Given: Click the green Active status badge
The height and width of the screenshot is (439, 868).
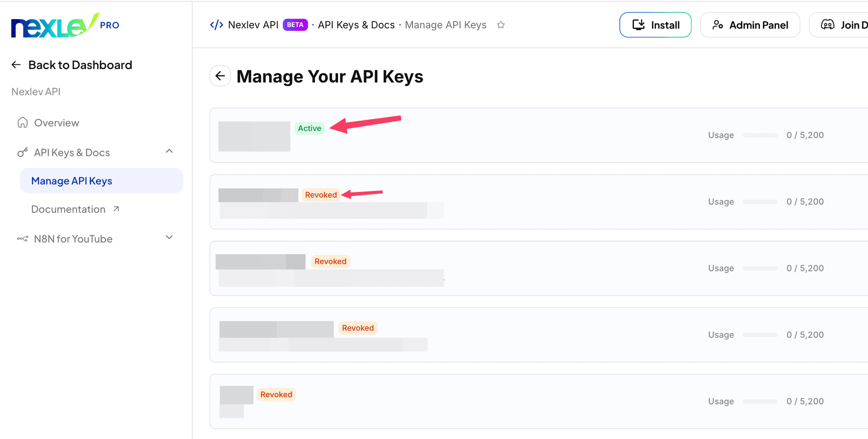Looking at the screenshot, I should point(309,128).
